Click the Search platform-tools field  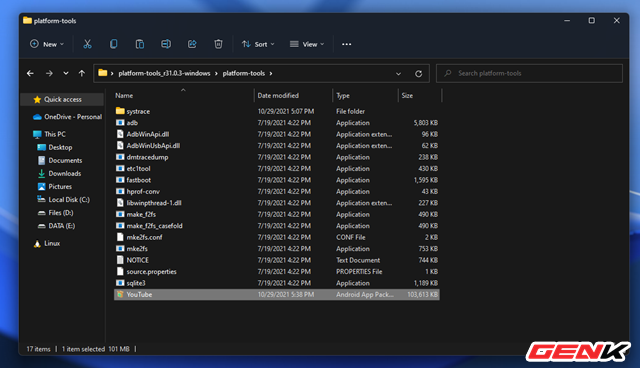[529, 73]
